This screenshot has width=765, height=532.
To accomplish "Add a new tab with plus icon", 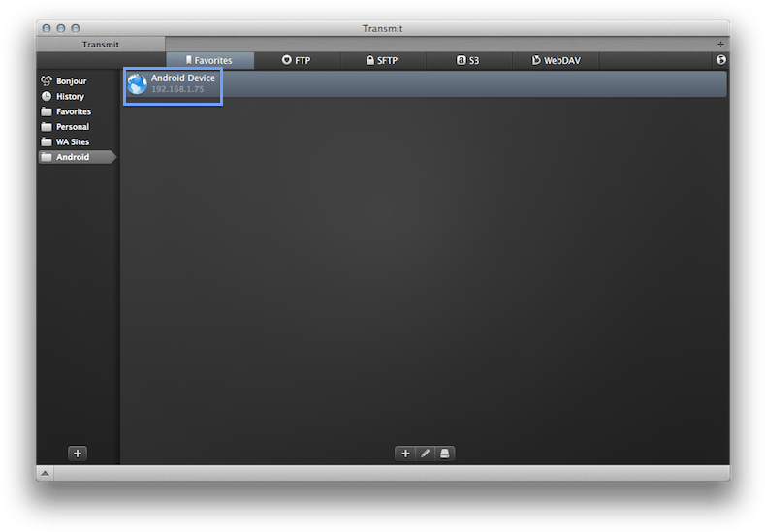I will click(x=720, y=44).
